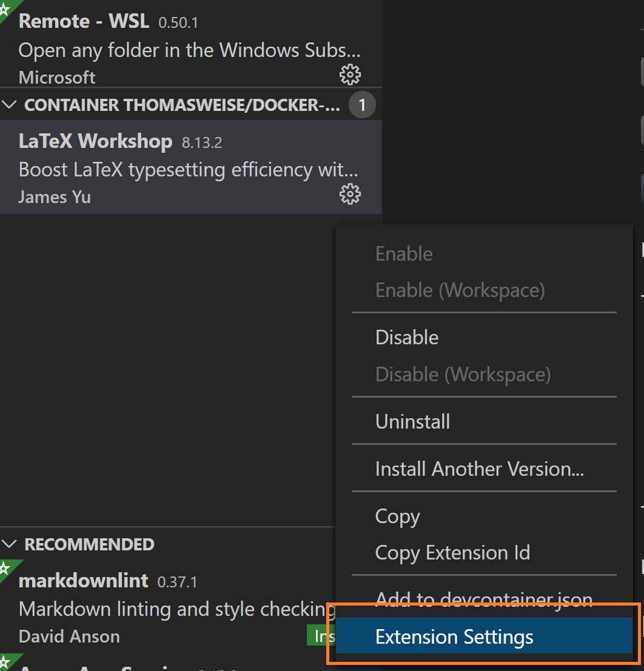Open the Remote - WSL extension entry
Image resolution: width=644 pixels, height=671 pixels.
point(191,43)
